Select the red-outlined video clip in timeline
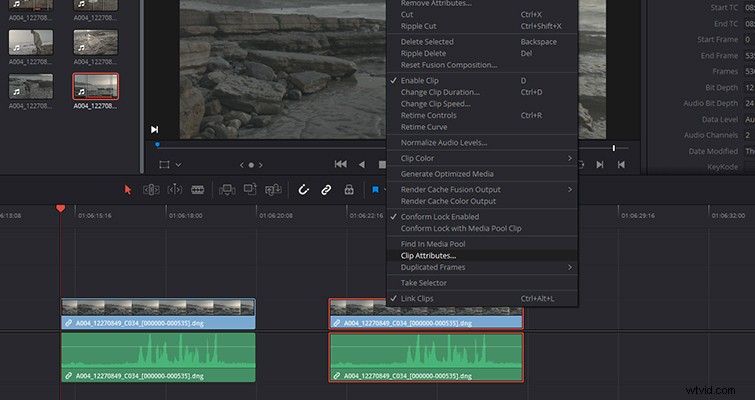This screenshot has width=755, height=400. (x=426, y=313)
